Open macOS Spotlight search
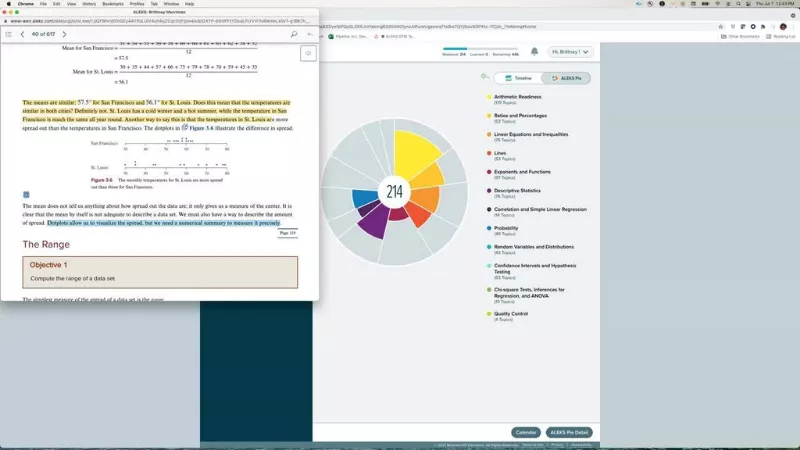 pos(738,4)
